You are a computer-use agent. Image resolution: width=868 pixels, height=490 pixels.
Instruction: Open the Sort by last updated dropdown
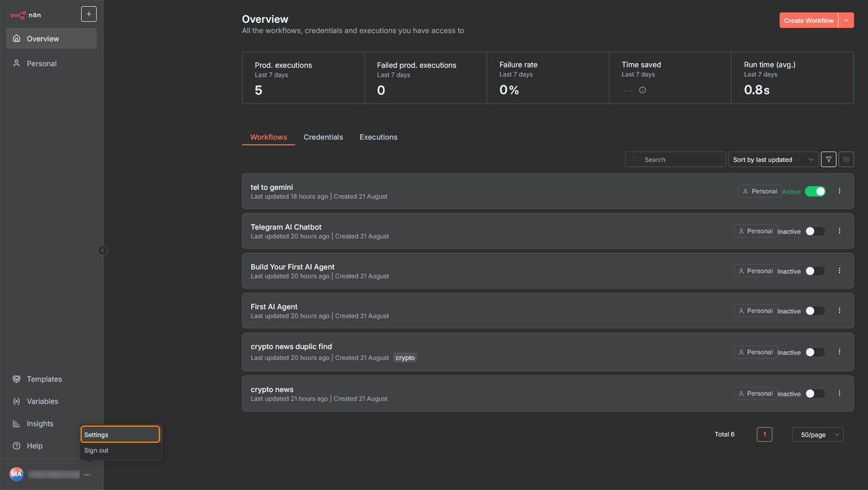pos(773,159)
